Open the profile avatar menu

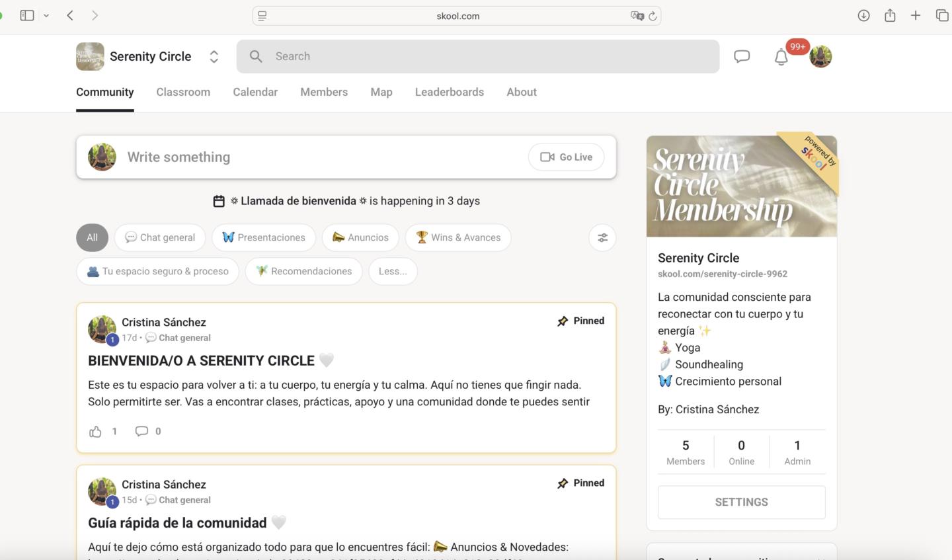[820, 56]
